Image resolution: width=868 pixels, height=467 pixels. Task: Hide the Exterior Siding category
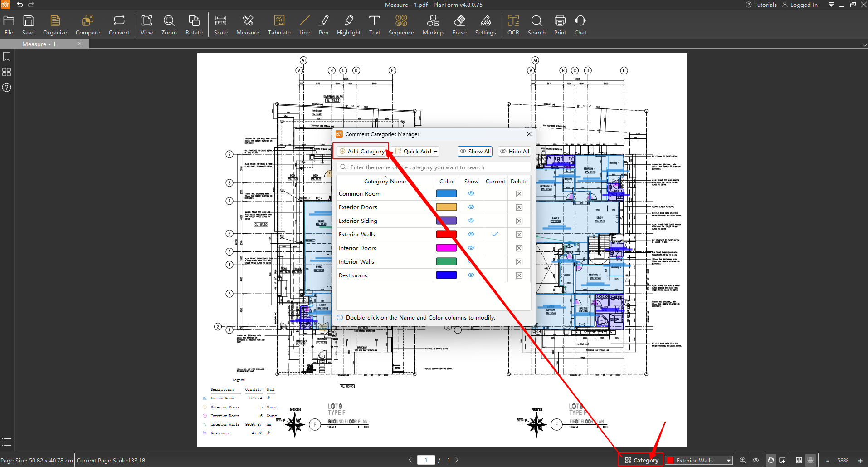471,221
